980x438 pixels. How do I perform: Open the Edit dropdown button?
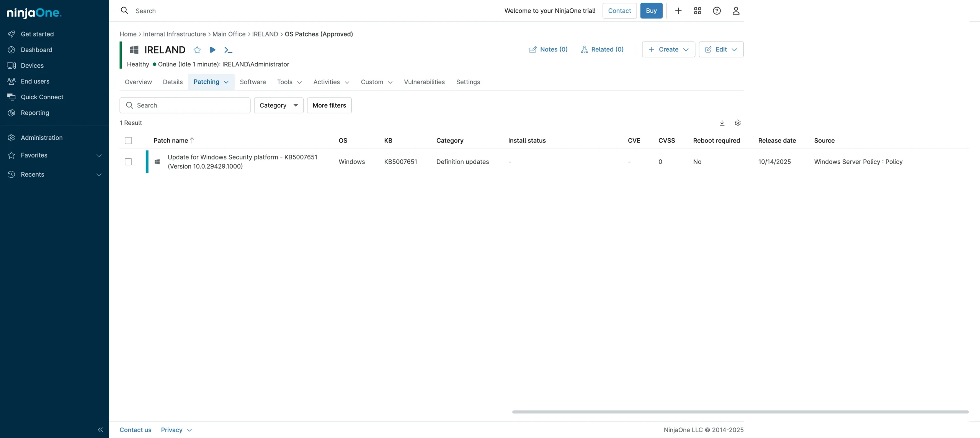(721, 49)
